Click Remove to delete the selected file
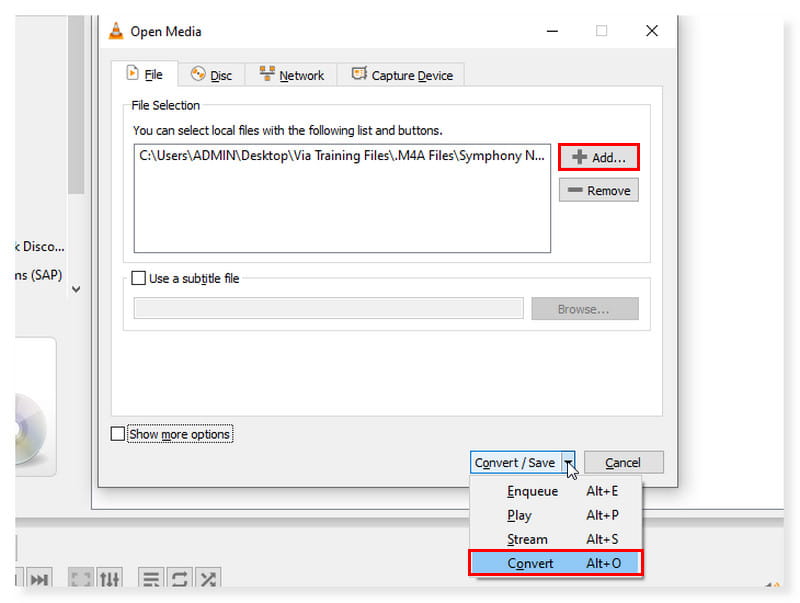 coord(598,190)
